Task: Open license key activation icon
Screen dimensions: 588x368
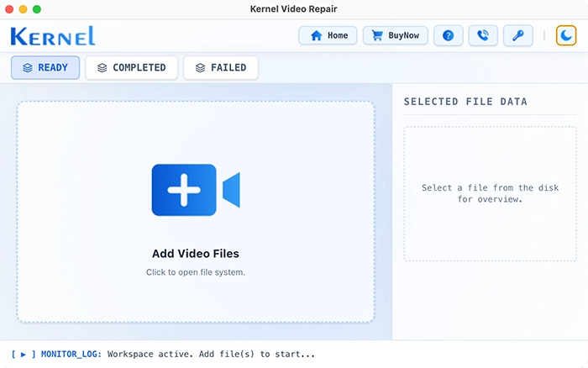Action: (518, 35)
